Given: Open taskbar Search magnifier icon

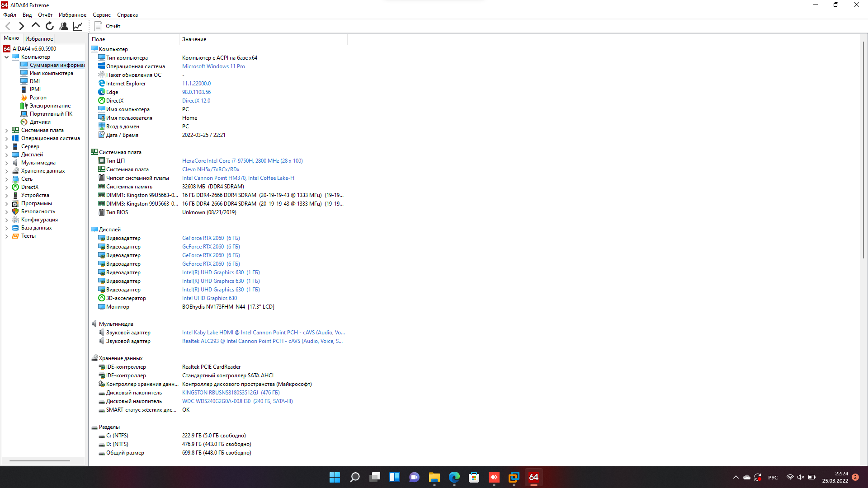Looking at the screenshot, I should click(x=354, y=477).
